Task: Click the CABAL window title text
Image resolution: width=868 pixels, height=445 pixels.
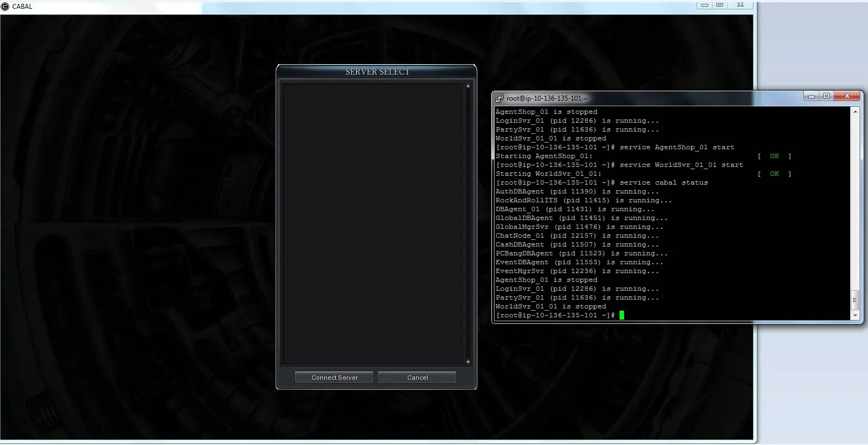Action: point(22,7)
